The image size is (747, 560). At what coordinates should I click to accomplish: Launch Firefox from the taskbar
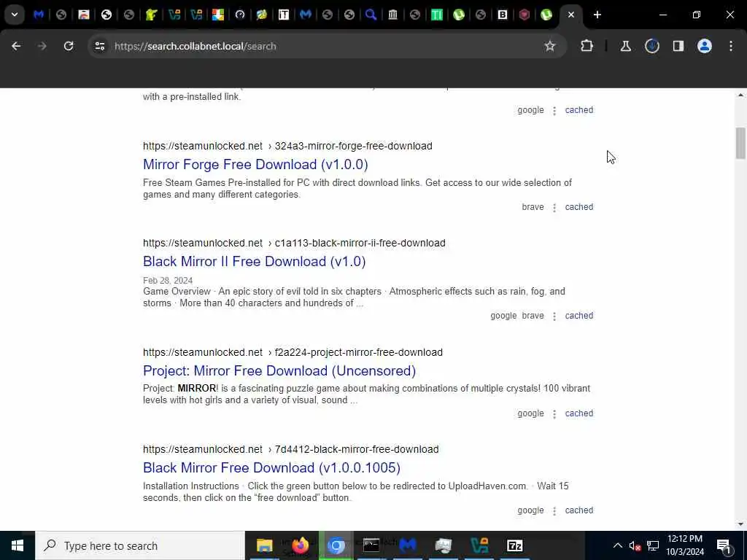300,545
